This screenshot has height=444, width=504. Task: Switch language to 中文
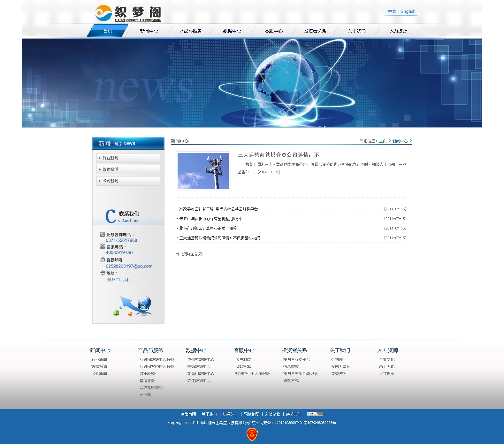coord(392,11)
